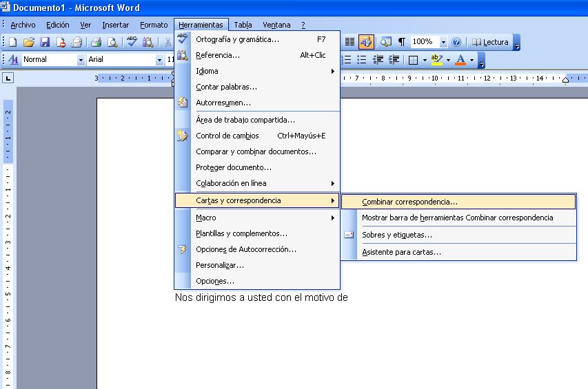Screen dimensions: 588x389
Task: Click the Save floppy disk icon
Action: click(45, 42)
